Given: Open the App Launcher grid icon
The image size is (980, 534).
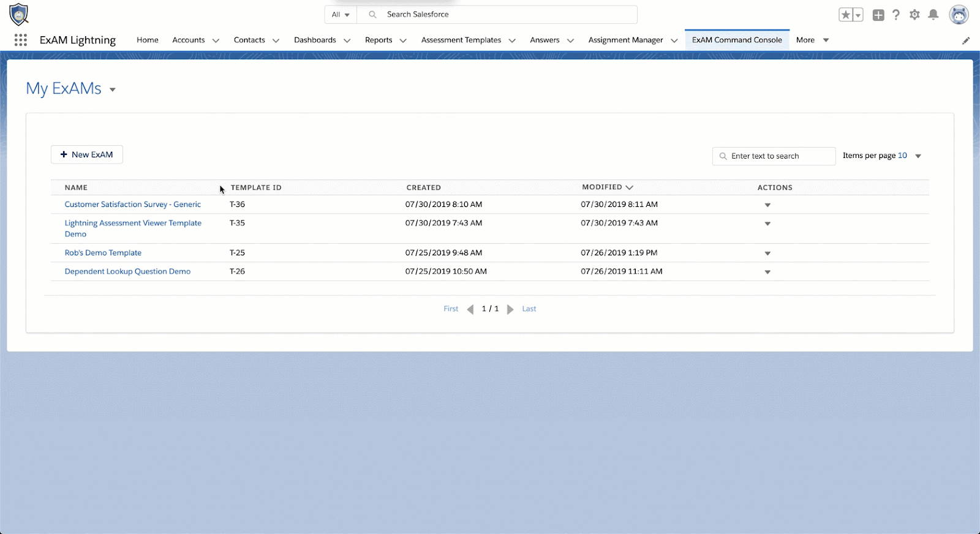Looking at the screenshot, I should [20, 40].
